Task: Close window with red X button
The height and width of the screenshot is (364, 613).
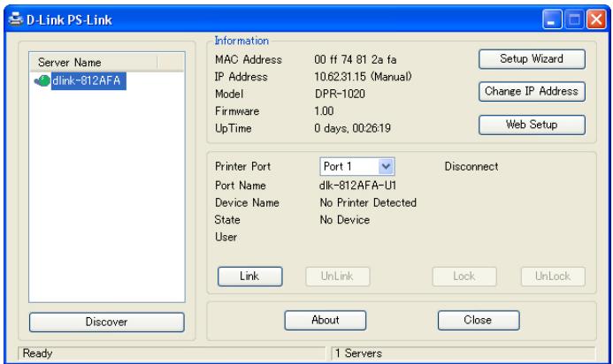Action: click(596, 19)
